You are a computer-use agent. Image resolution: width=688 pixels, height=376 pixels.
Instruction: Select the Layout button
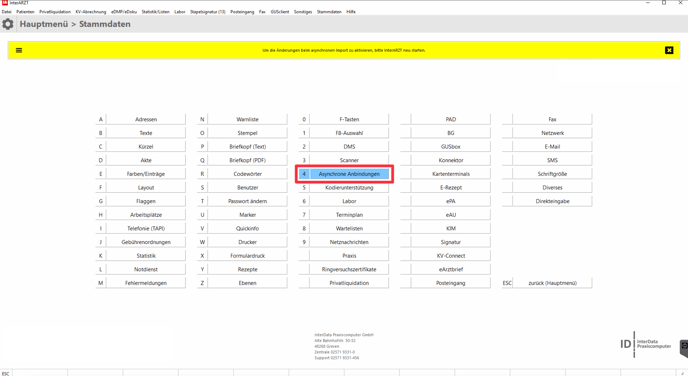pyautogui.click(x=146, y=187)
